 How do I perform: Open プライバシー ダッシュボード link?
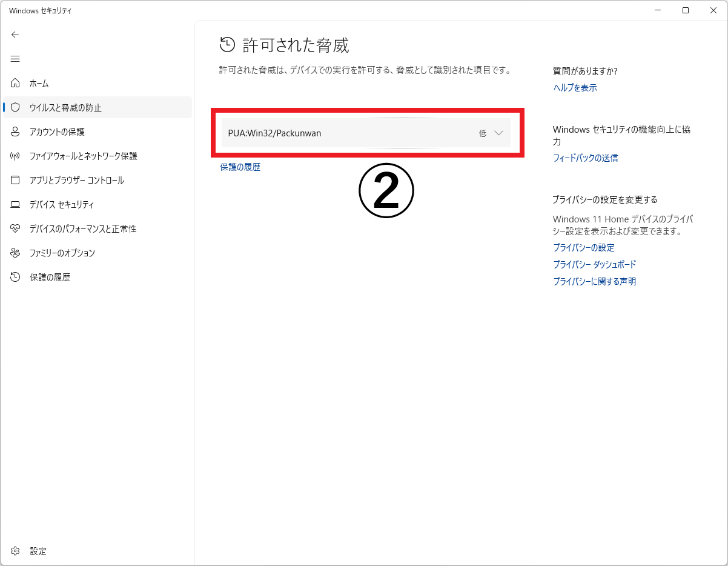(594, 265)
